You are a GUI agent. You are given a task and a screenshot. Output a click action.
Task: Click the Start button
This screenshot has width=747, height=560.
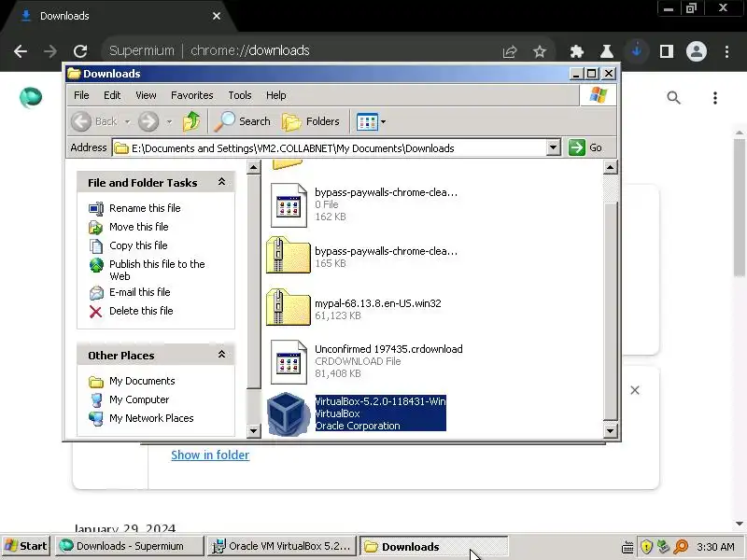point(26,546)
